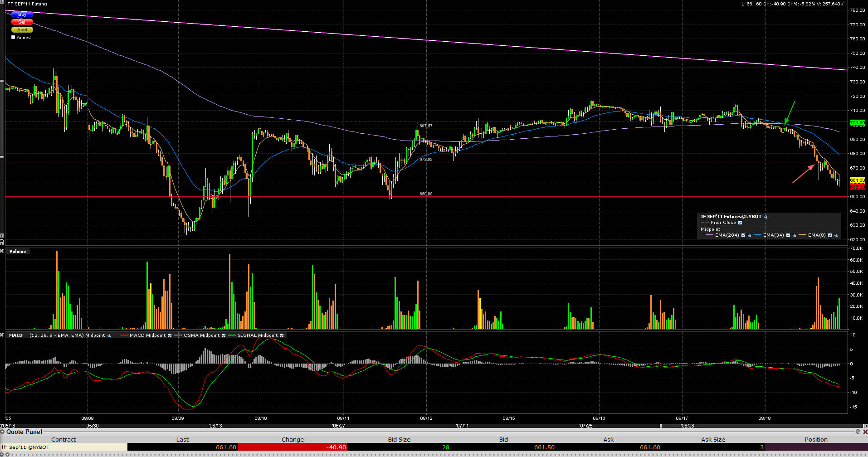Click the Last column header

point(182,439)
